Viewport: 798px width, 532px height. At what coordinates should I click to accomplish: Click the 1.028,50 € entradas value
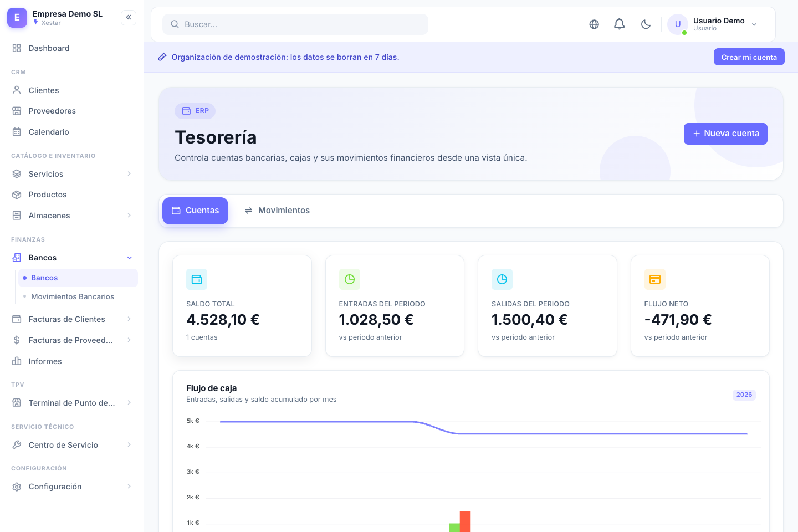click(376, 320)
